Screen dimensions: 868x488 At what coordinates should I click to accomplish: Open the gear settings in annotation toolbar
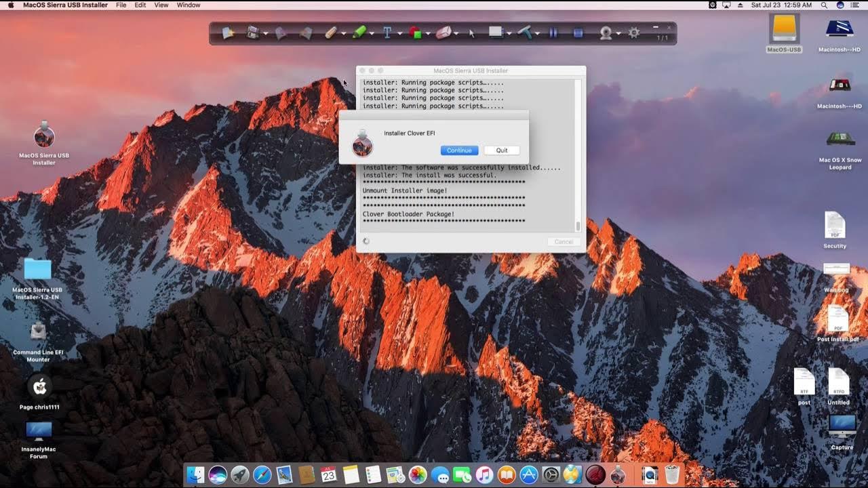click(634, 33)
